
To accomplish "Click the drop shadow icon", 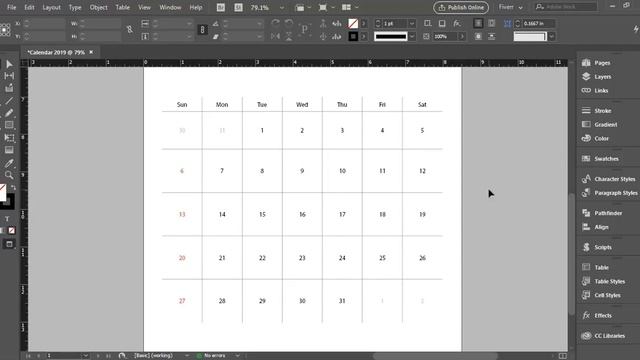I will point(442,23).
